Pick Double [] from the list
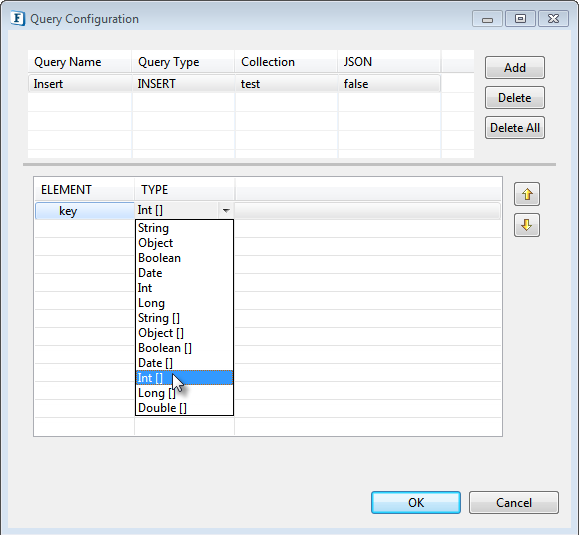Viewport: 579px width, 535px height. pyautogui.click(x=162, y=408)
